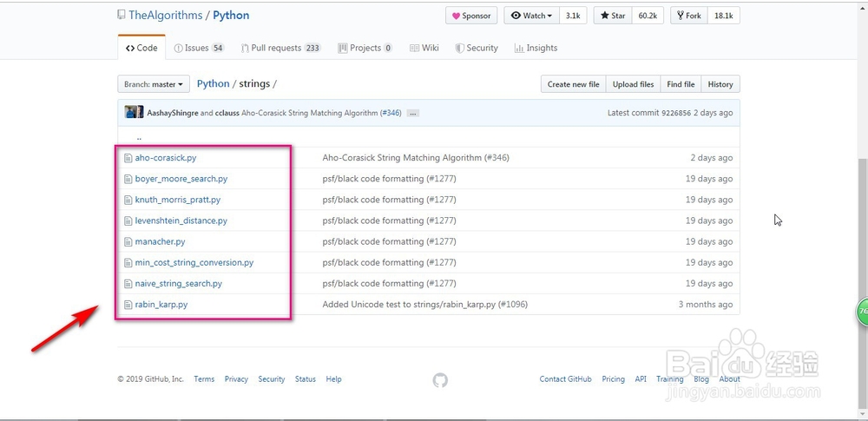Viewport: 868px width, 421px height.
Task: Open the AashayShingre author link
Action: pyautogui.click(x=172, y=113)
